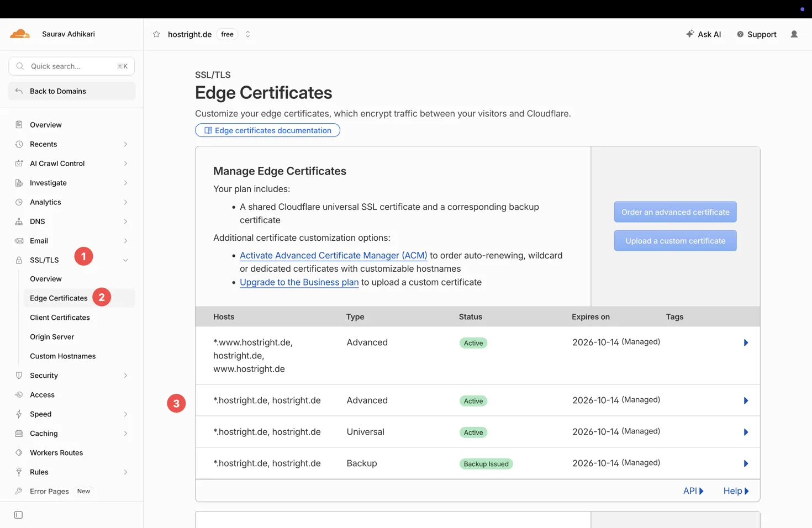Click the free plan badge
Image resolution: width=812 pixels, height=528 pixels.
(227, 34)
